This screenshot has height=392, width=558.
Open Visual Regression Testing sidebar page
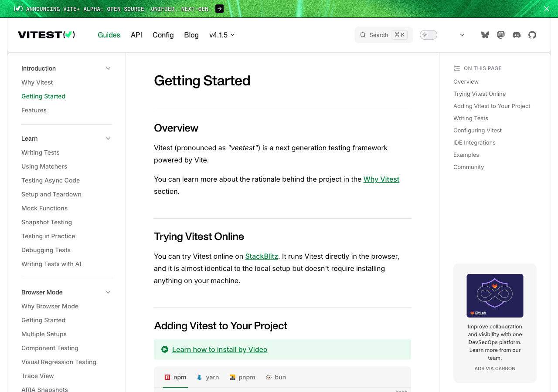point(59,362)
